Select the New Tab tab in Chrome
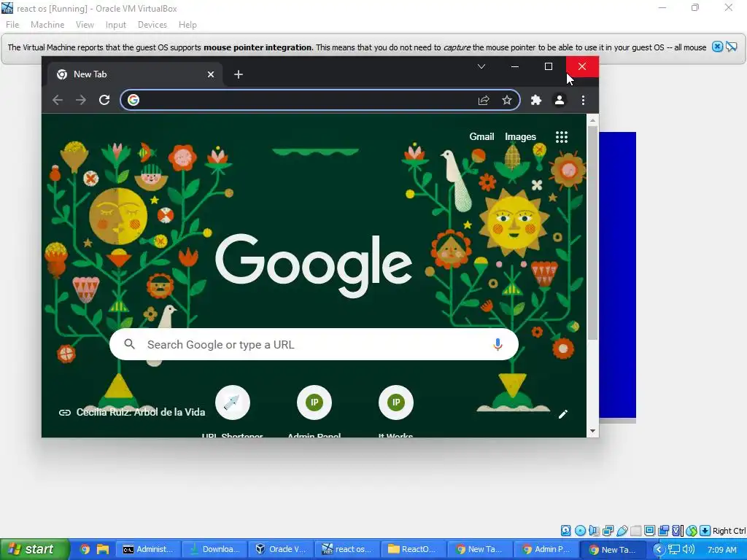Screen dimensions: 747x560 (135, 74)
